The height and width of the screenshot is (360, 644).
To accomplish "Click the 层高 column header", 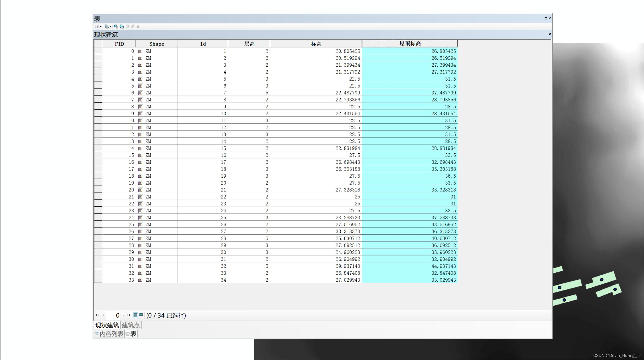I will (249, 44).
